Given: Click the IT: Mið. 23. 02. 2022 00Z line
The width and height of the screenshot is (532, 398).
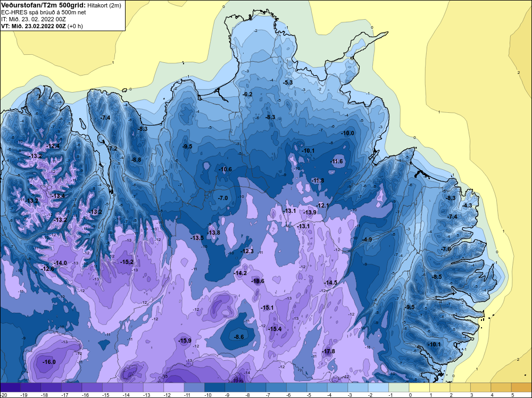Looking at the screenshot, I should (34, 19).
